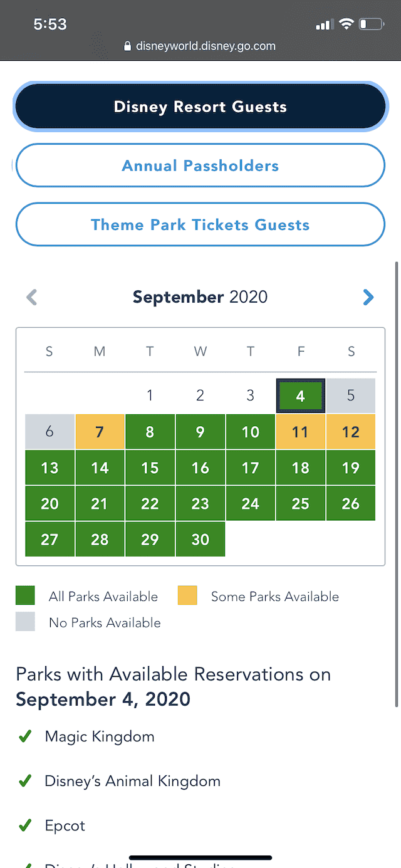Choose September 11 on calendar
The height and width of the screenshot is (868, 401).
point(301,432)
